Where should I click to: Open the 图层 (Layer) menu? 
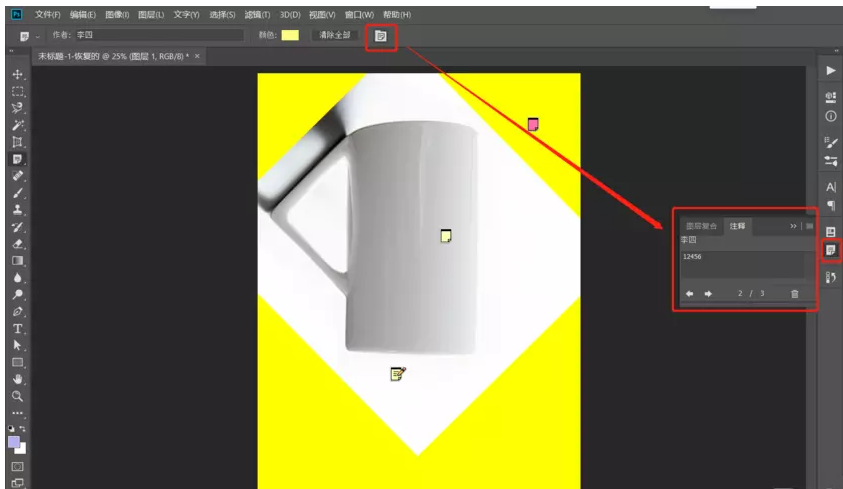151,15
